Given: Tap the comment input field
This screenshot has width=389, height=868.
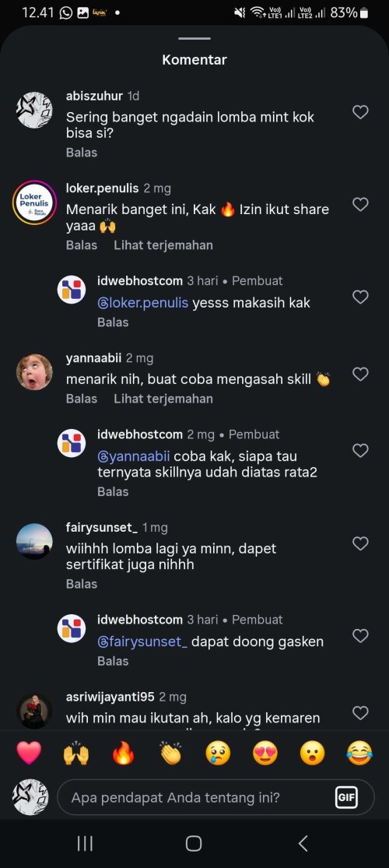Looking at the screenshot, I should [216, 798].
